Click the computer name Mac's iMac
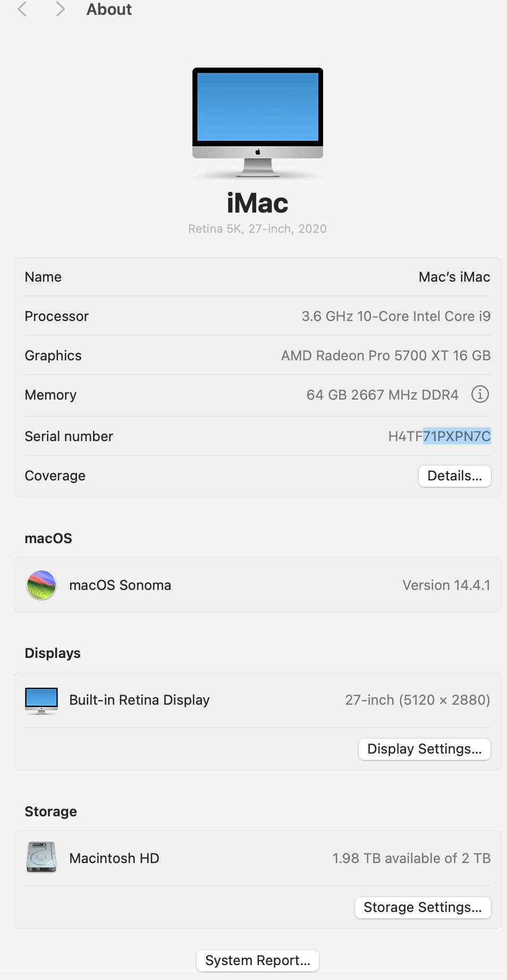Screen dimensions: 507x980 454,277
